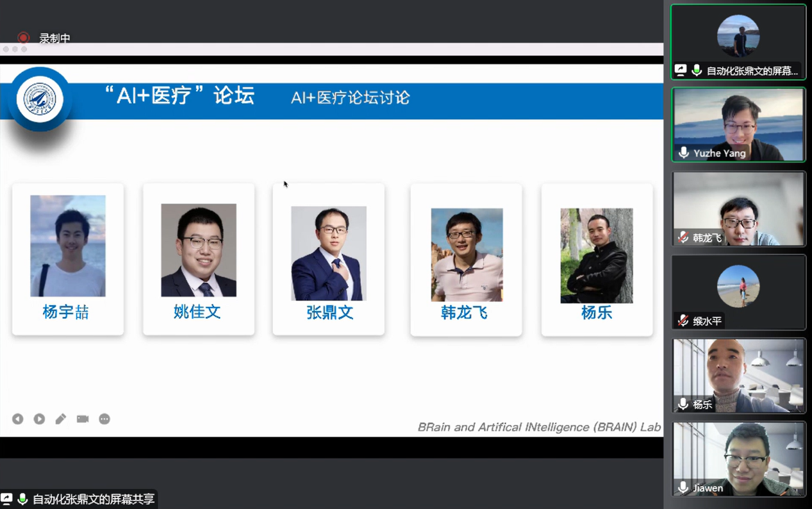
Task: Select the 姚佳文 speaker card
Action: point(198,259)
